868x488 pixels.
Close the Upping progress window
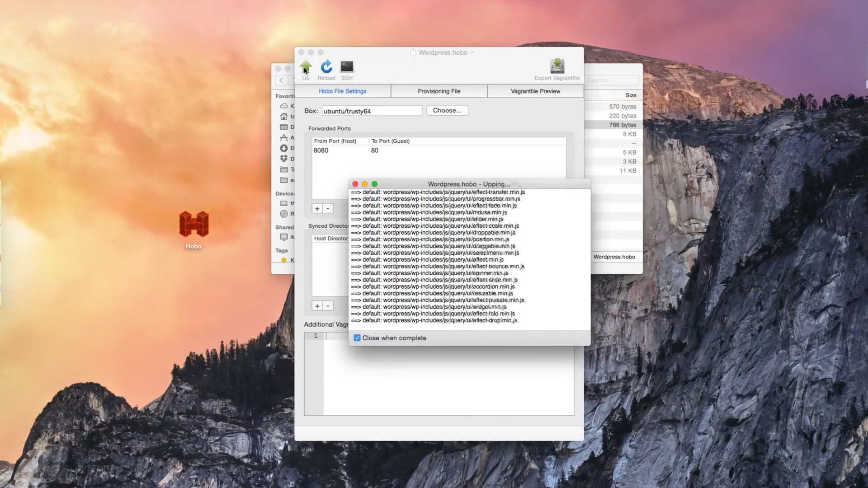pyautogui.click(x=355, y=184)
